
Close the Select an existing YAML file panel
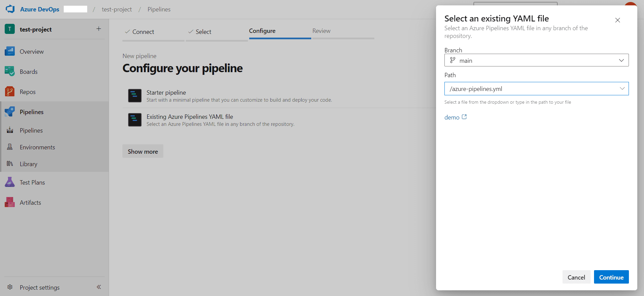tap(617, 20)
